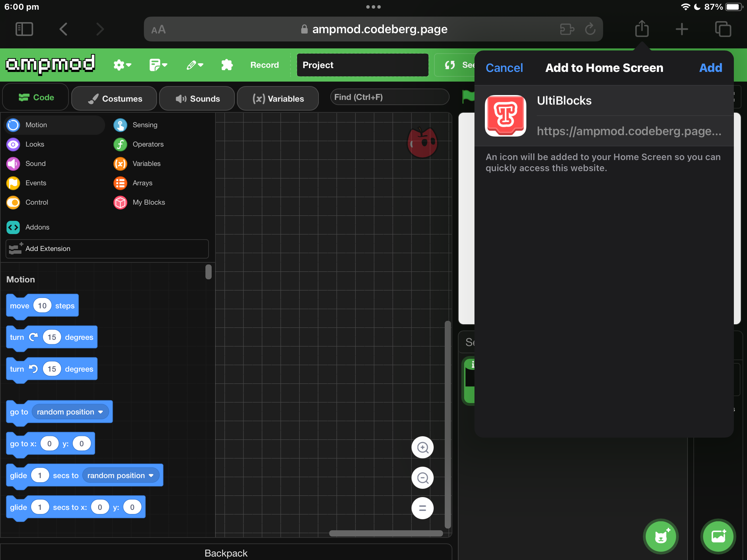Click the secs value in glide to x block
Image resolution: width=747 pixels, height=560 pixels.
40,507
